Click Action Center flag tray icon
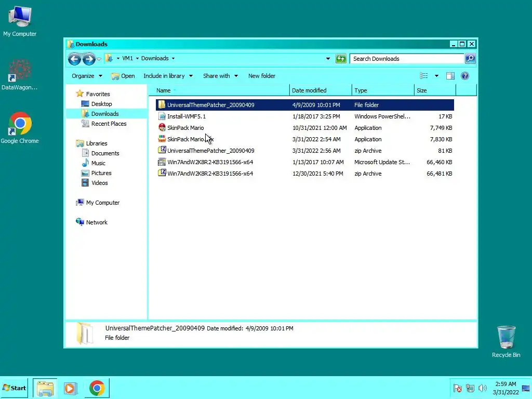 pos(457,388)
